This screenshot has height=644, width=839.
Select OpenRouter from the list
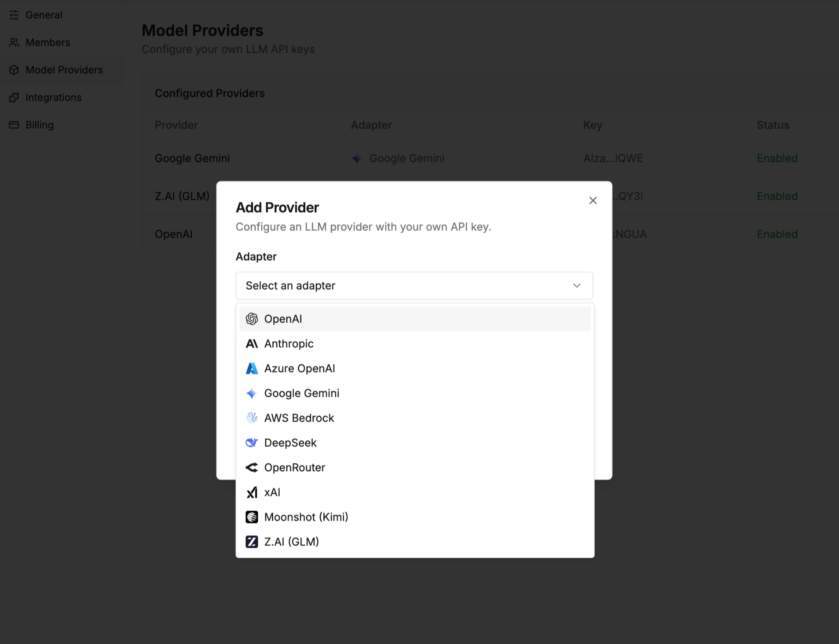point(415,467)
